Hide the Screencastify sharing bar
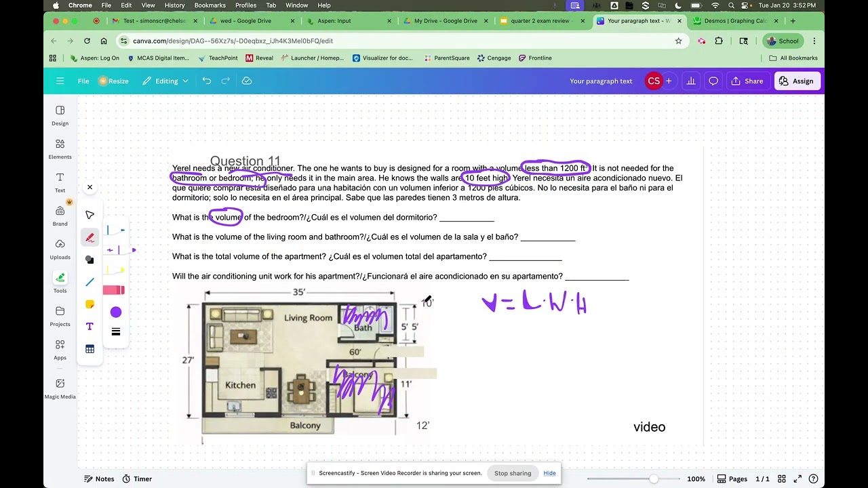This screenshot has height=488, width=868. (x=550, y=473)
